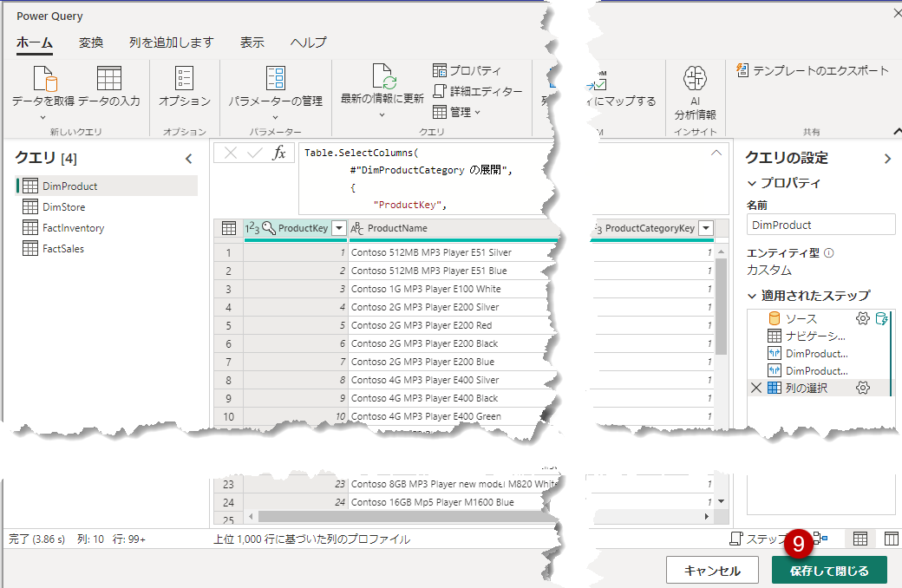Open the ヘルプ tab

point(309,42)
